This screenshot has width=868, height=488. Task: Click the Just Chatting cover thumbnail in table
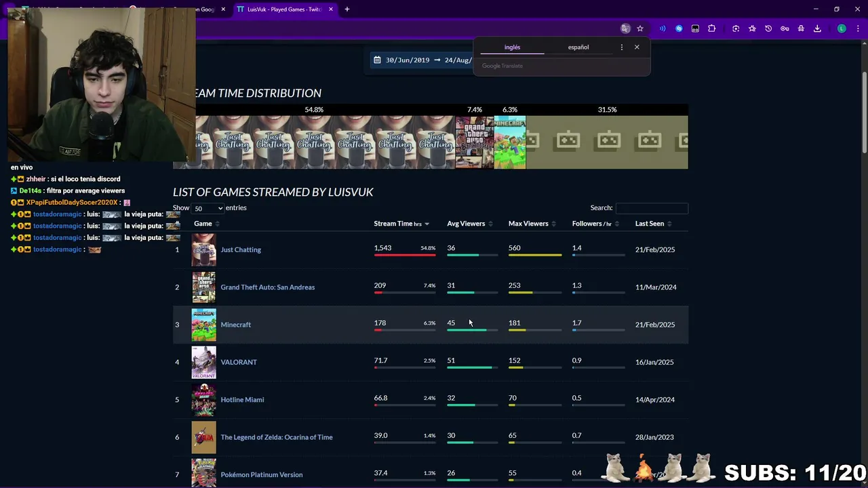203,249
